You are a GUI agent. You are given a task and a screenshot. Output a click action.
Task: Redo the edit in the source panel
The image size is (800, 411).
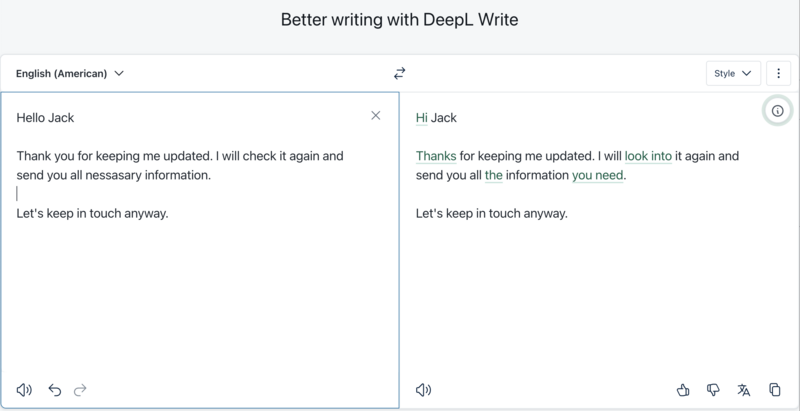pyautogui.click(x=81, y=390)
